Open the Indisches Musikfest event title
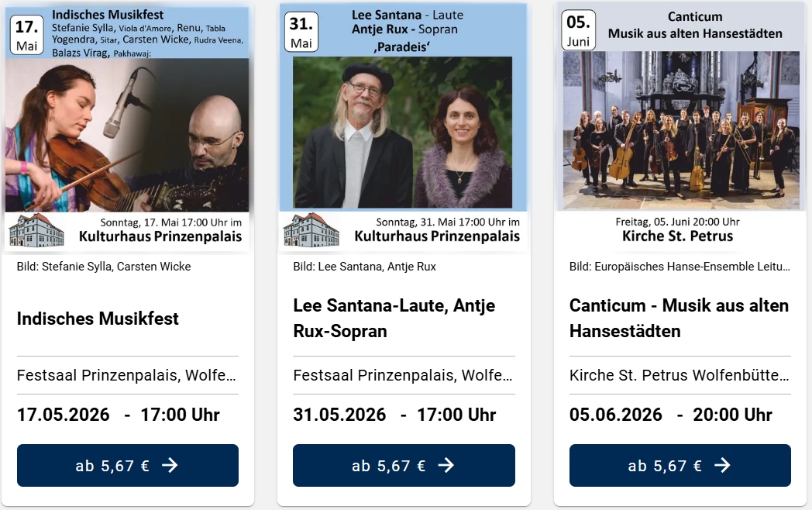The image size is (812, 510). click(98, 319)
